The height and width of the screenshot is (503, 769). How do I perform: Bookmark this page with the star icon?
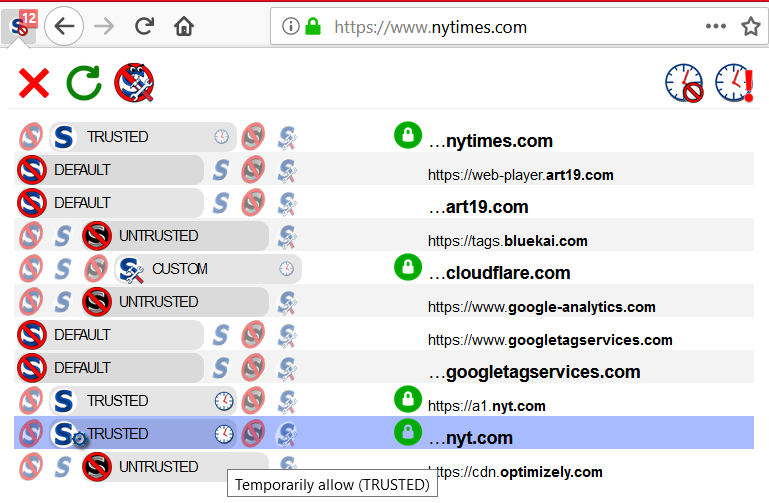(750, 27)
